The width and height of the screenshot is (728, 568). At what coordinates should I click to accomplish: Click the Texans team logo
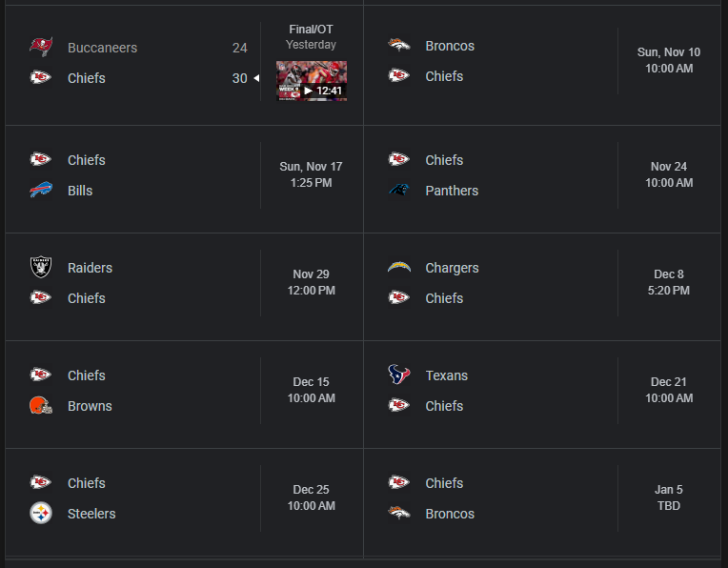[398, 375]
